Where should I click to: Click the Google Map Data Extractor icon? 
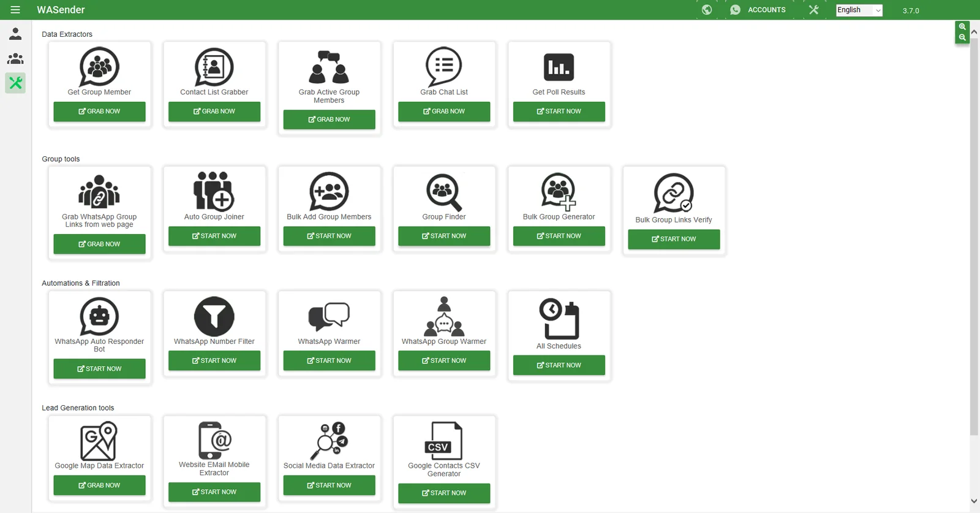(x=99, y=441)
